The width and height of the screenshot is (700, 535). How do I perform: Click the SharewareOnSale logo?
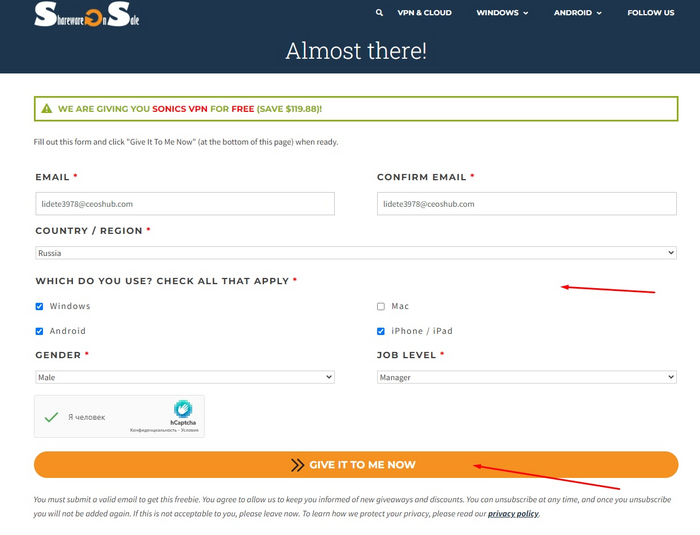tap(87, 14)
